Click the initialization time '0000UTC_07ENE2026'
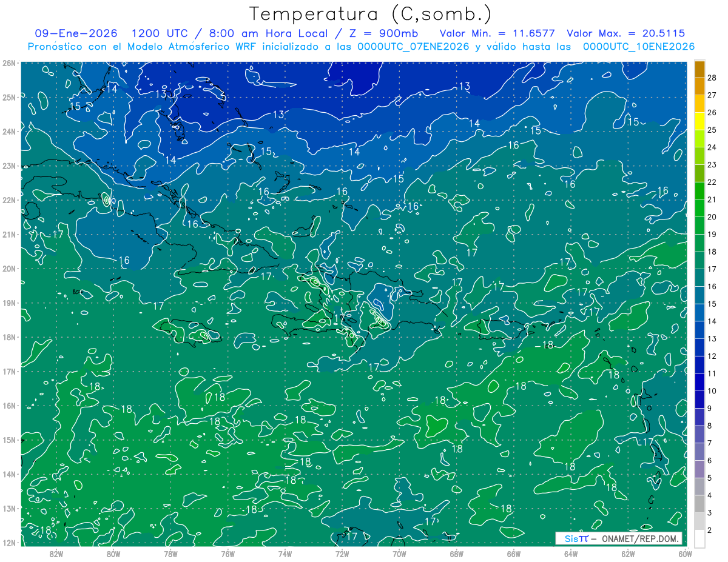The width and height of the screenshot is (728, 562). pos(413,47)
